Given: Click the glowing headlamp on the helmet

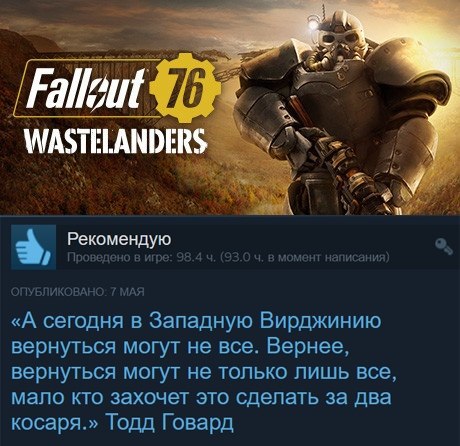Looking at the screenshot, I should [x=313, y=25].
